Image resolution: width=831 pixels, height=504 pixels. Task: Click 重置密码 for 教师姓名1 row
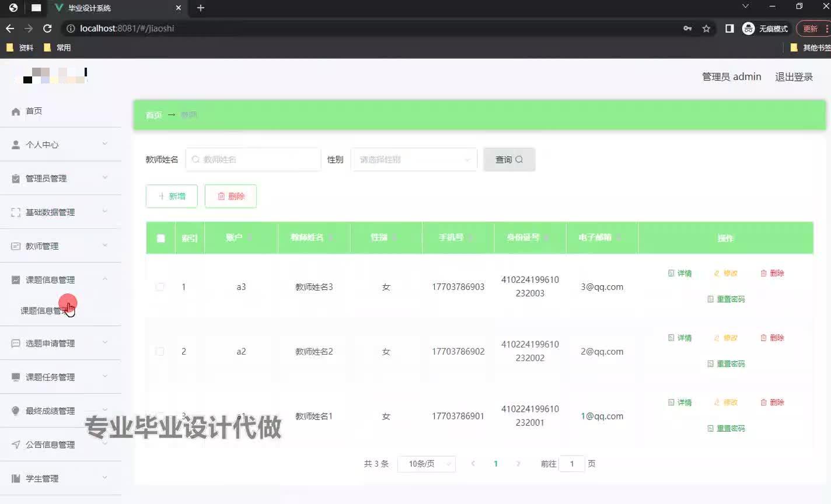(726, 428)
